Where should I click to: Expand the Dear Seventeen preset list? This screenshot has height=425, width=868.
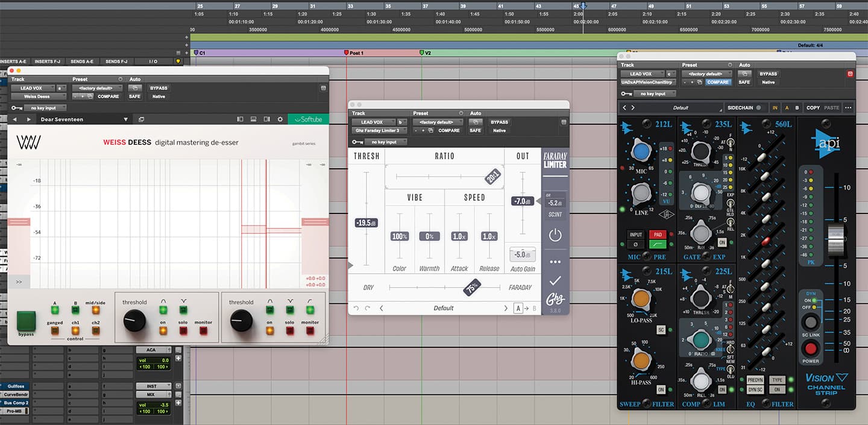pos(126,119)
